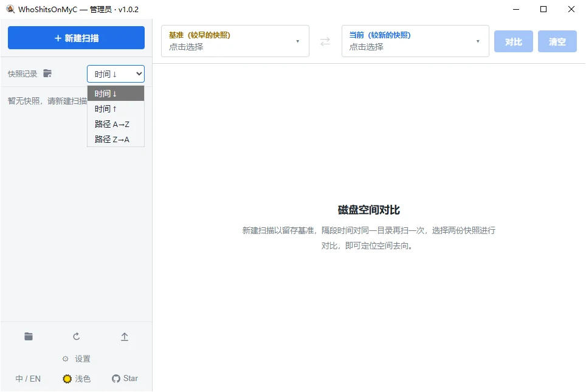Open the 基准 (较早的快照) baseline selector
This screenshot has width=586, height=392.
tap(235, 41)
